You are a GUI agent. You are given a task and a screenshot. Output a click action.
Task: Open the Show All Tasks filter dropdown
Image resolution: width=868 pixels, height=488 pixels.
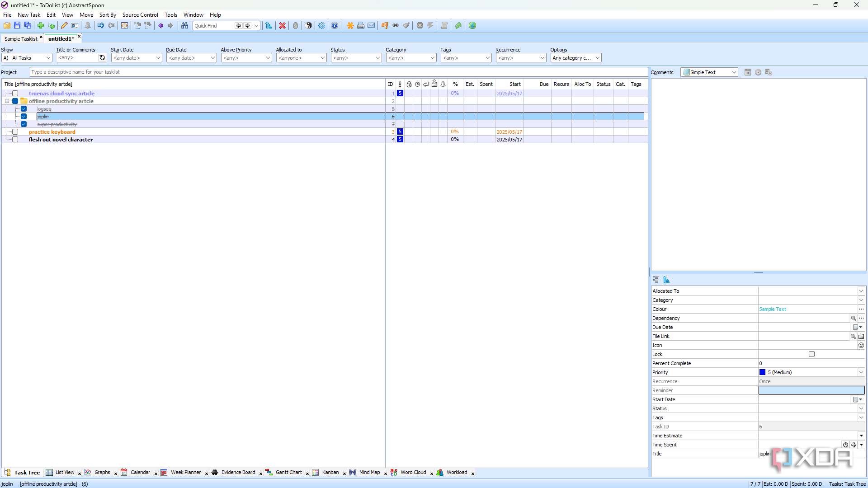point(27,58)
